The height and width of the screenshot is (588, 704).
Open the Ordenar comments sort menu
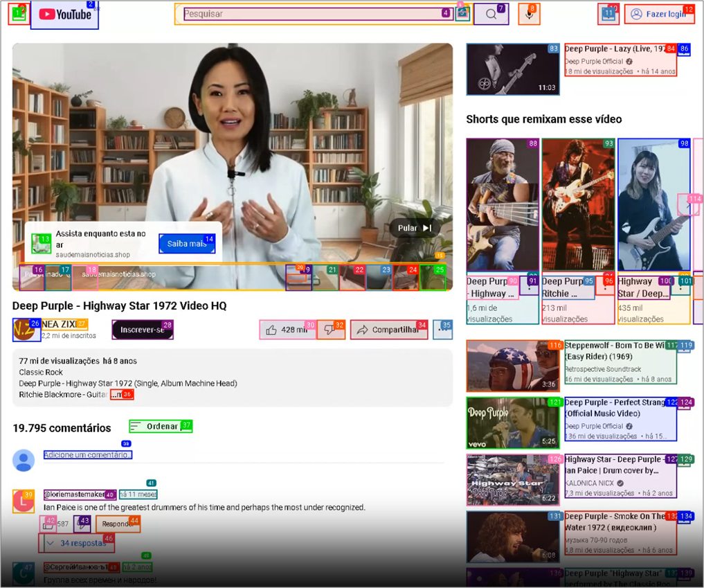click(161, 427)
